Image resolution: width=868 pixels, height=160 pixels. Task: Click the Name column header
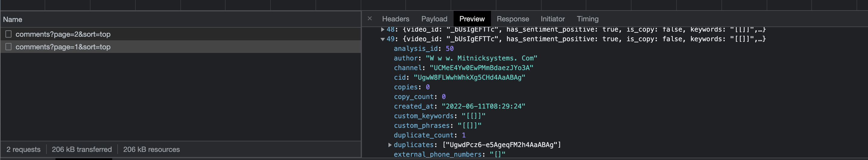tap(181, 20)
